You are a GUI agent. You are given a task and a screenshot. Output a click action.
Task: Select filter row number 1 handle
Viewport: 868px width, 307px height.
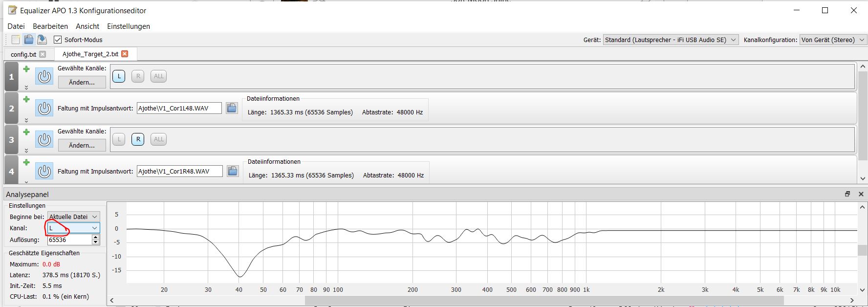(x=12, y=77)
